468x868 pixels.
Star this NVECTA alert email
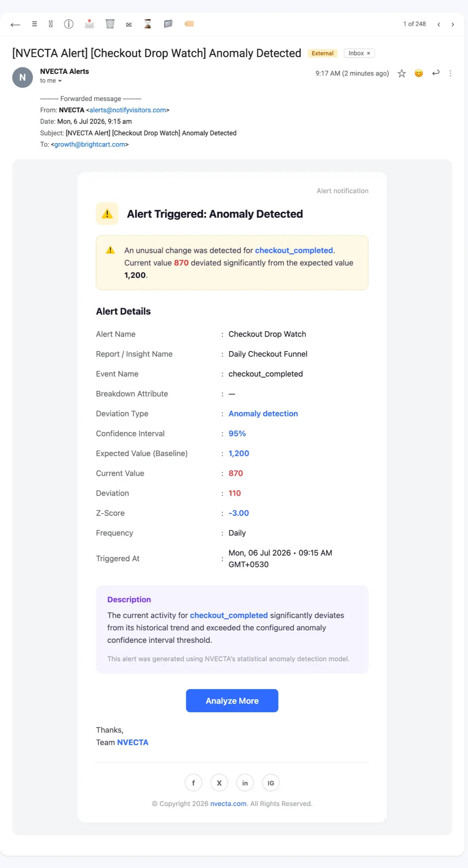tap(401, 73)
